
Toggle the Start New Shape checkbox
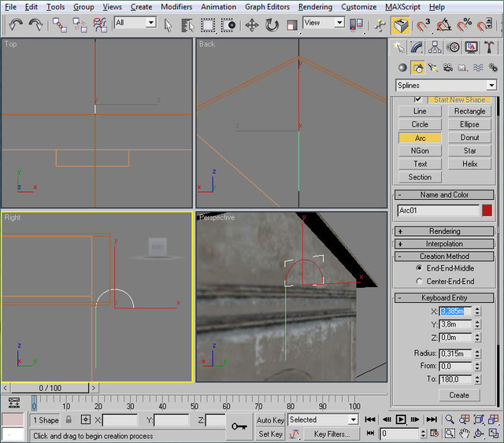418,99
